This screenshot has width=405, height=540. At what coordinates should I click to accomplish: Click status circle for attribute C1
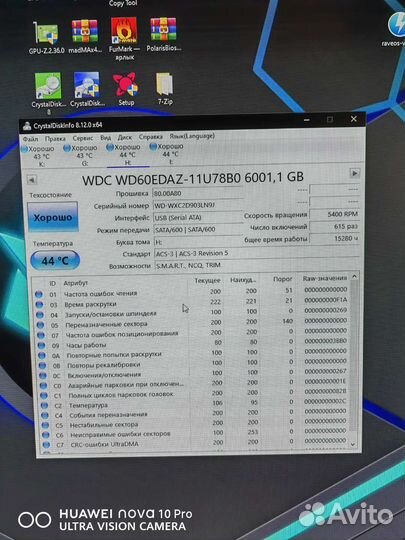(44, 395)
